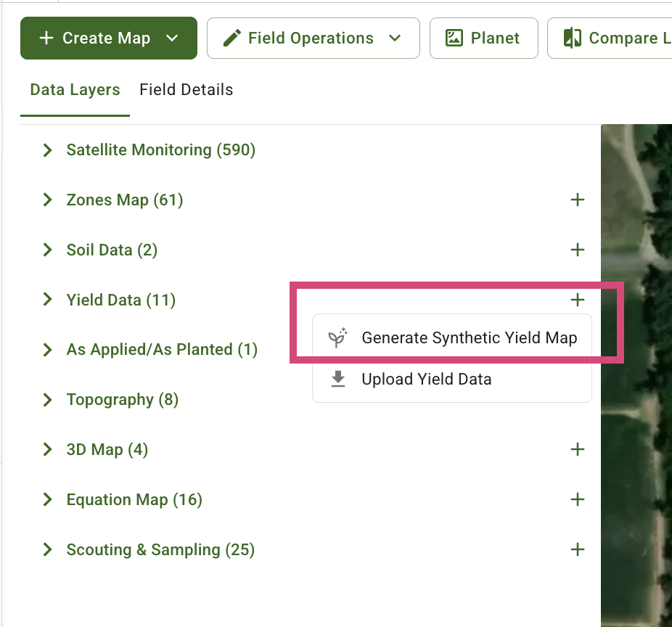This screenshot has height=627, width=672.
Task: Click the plus icon beside 3D Map
Action: 578,449
